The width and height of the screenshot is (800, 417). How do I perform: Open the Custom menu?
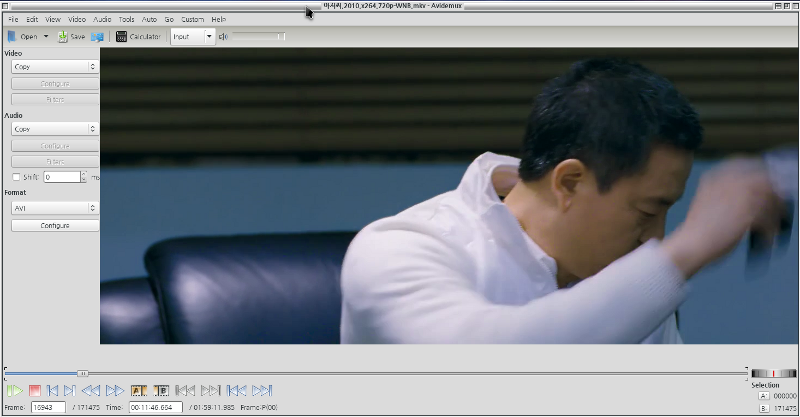(192, 19)
